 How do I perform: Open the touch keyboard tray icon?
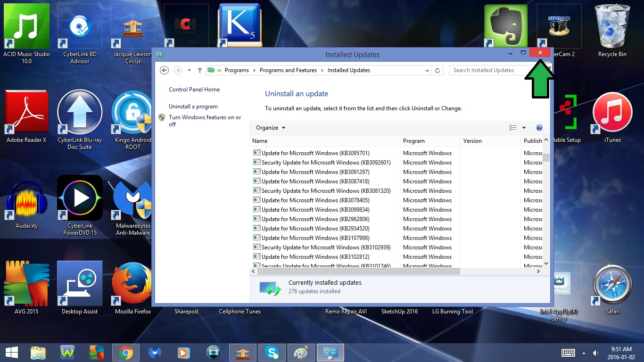(x=568, y=353)
